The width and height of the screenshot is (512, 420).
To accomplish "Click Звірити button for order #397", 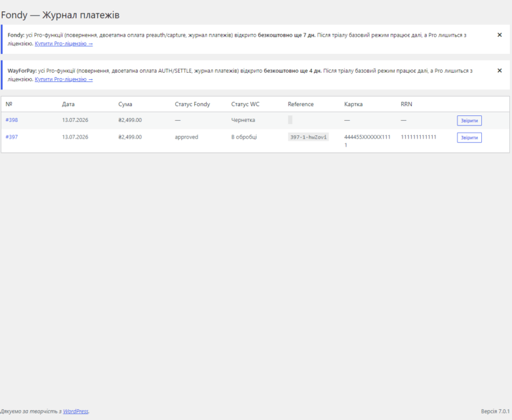I will (469, 137).
